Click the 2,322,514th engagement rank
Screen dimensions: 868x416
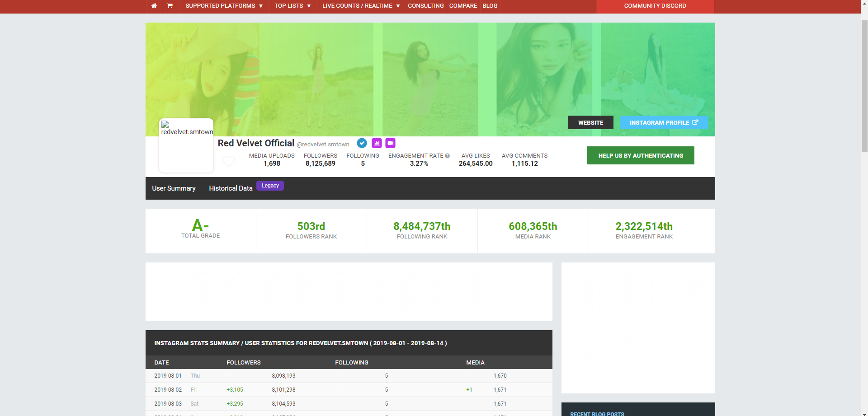644,226
